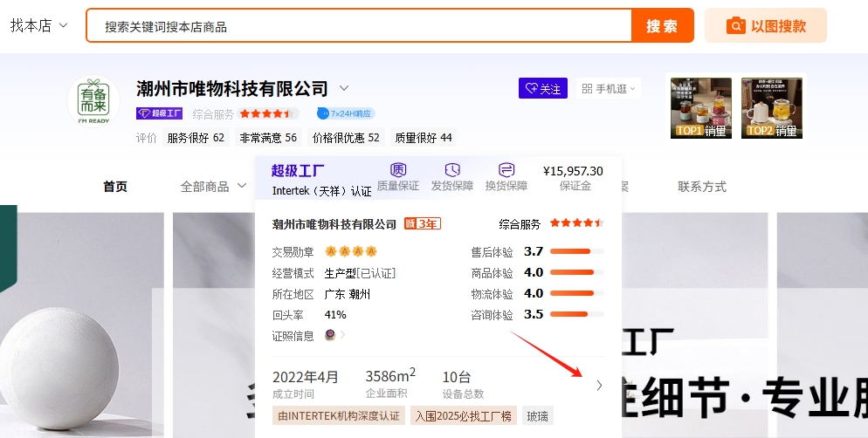Viewport: 868px width, 438px height.
Task: Go to the 首页 tab
Action: pyautogui.click(x=115, y=187)
